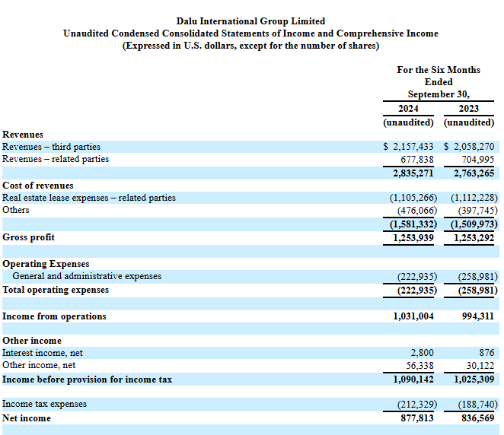Click the 'Income before provision for income tax' label
The width and height of the screenshot is (504, 435).
(88, 379)
